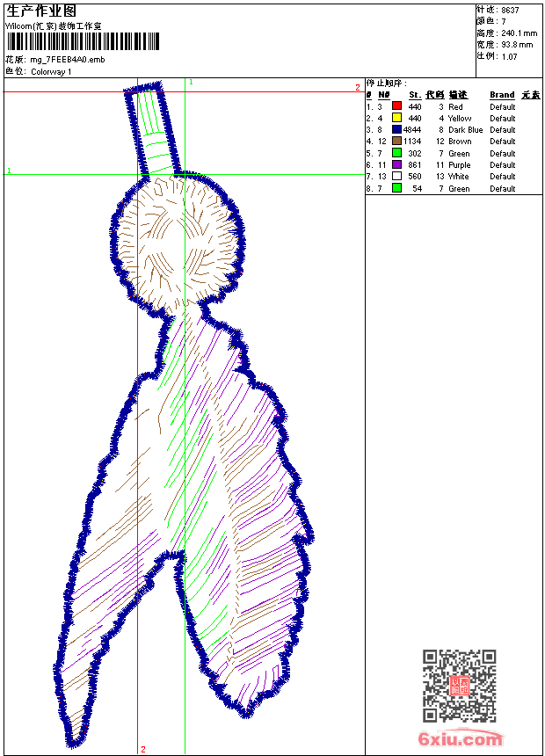The height and width of the screenshot is (756, 545).
Task: Select the dark blue thread swatch
Action: point(396,129)
